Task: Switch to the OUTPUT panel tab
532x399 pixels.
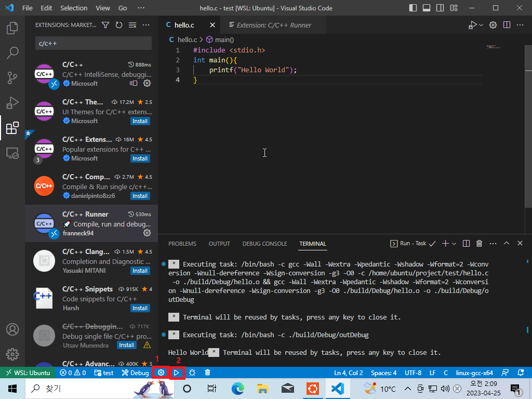Action: tap(219, 244)
